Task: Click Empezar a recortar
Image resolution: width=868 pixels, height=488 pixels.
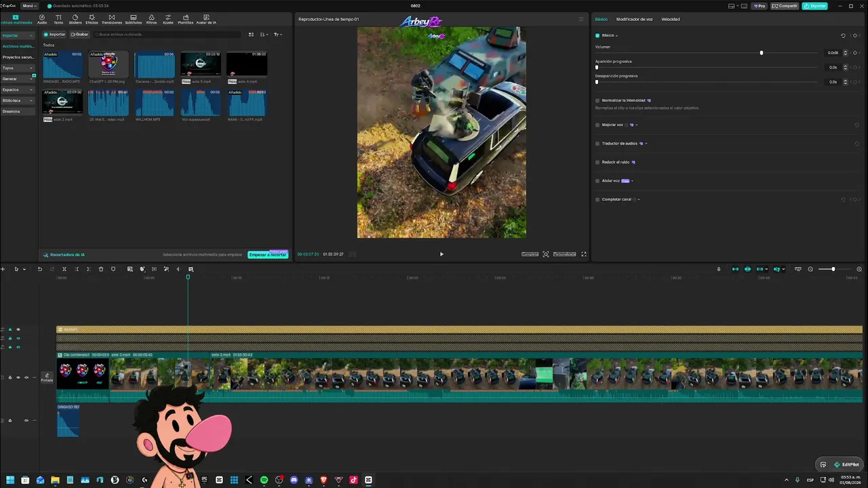Action: [x=268, y=255]
